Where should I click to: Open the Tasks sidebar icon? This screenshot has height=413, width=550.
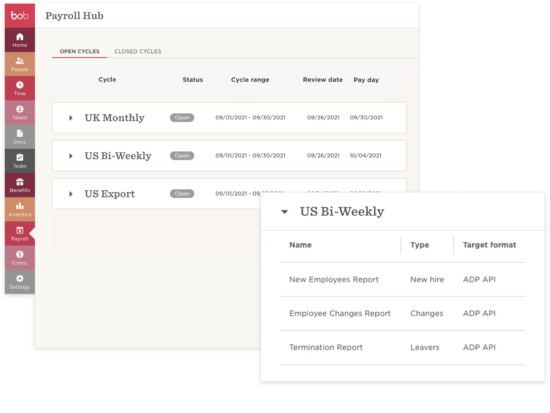point(20,161)
